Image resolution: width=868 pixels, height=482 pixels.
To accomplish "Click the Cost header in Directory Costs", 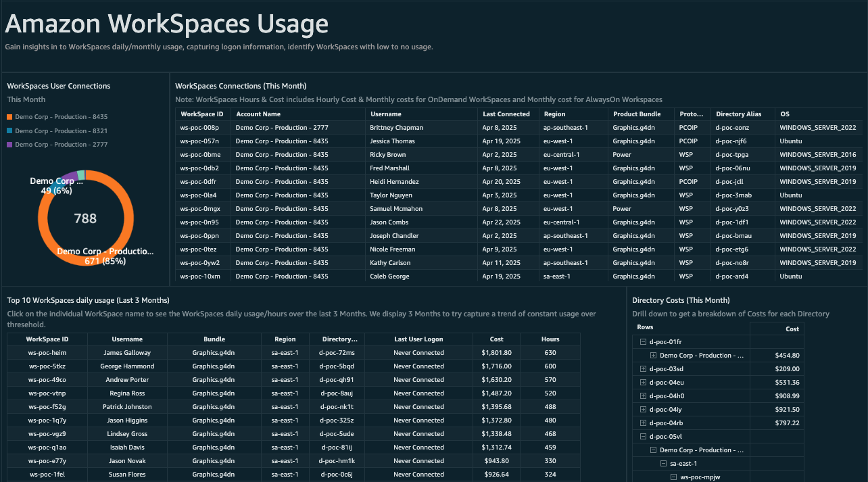I will point(792,329).
